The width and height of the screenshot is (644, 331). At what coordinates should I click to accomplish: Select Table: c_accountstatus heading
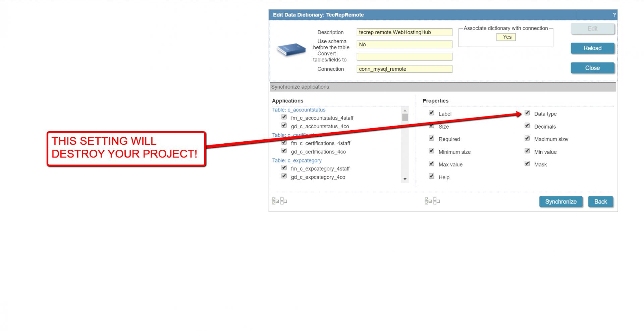coord(299,110)
